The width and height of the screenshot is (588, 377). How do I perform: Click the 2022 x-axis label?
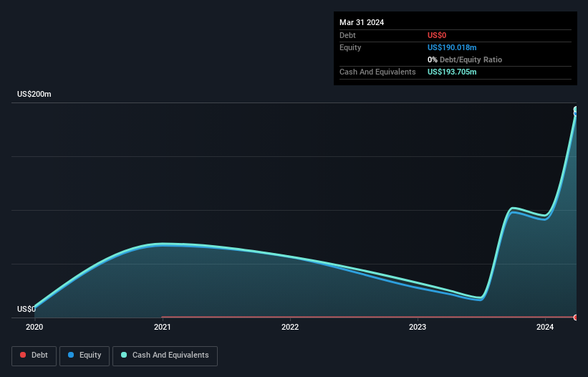[x=290, y=327]
